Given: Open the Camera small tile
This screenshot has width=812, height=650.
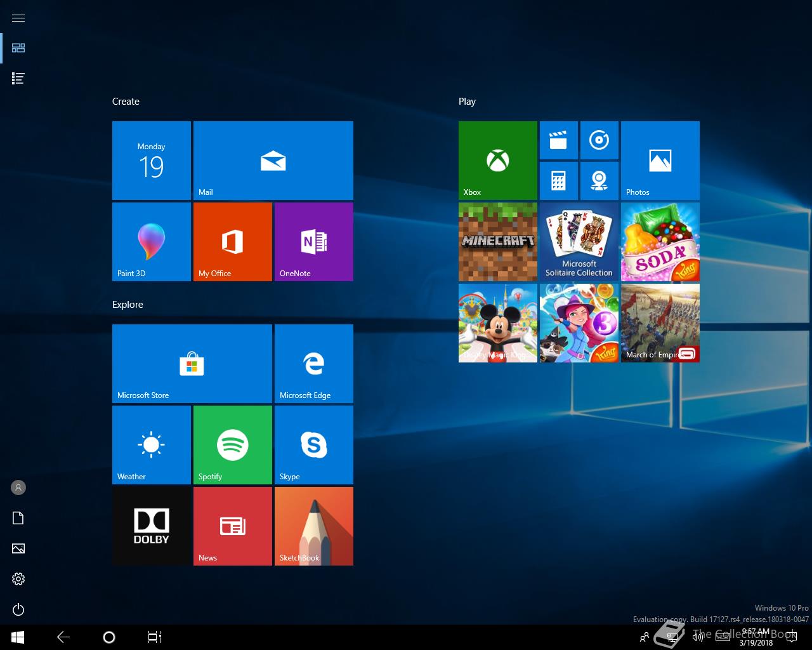Looking at the screenshot, I should [x=599, y=181].
